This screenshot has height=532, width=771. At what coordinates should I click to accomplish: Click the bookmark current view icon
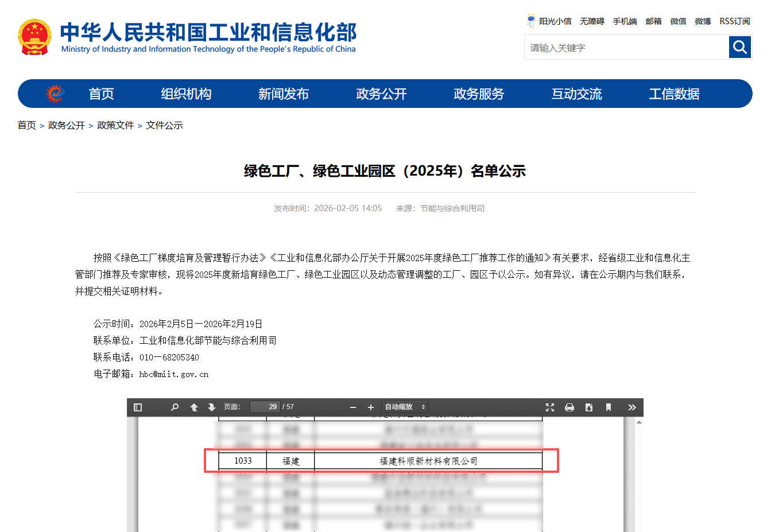(x=609, y=407)
